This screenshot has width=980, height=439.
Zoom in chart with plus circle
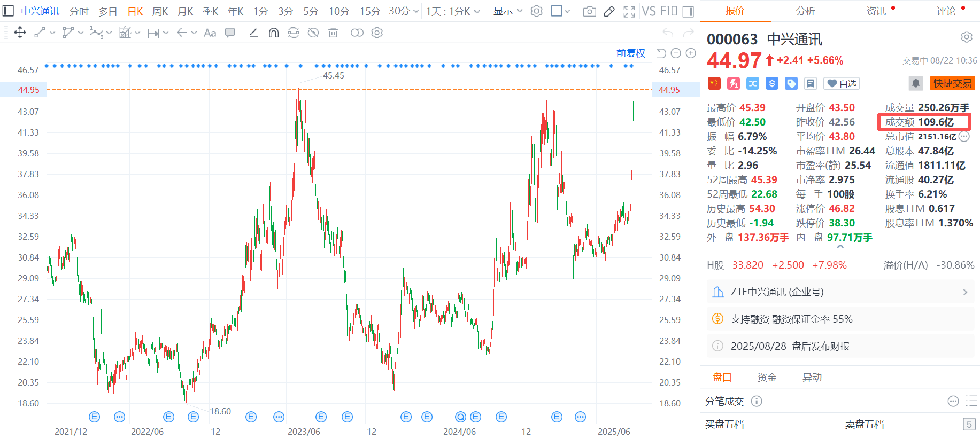pyautogui.click(x=691, y=53)
